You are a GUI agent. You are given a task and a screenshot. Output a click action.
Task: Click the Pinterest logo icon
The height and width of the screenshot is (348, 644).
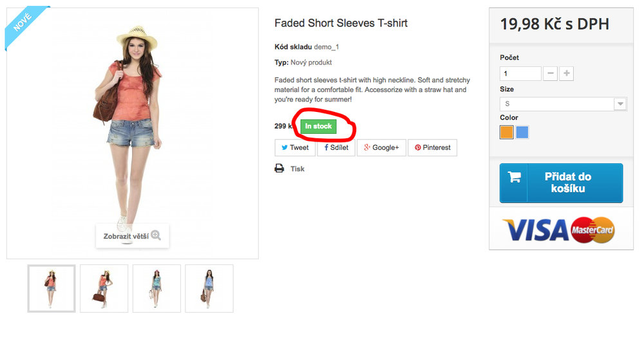[418, 148]
